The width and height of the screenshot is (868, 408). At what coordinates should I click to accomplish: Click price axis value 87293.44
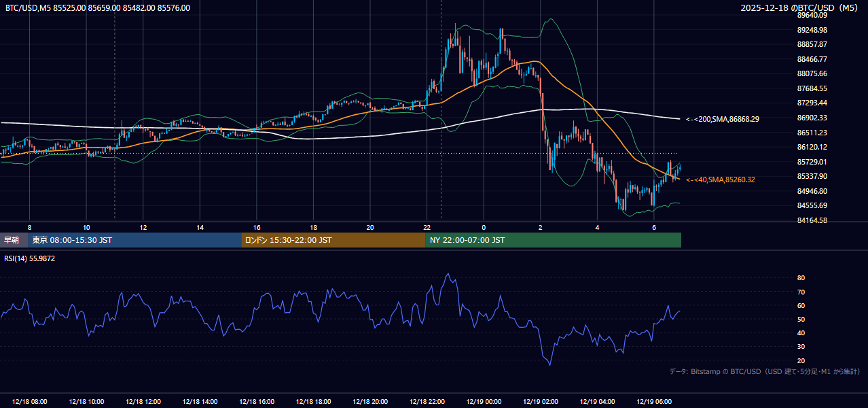click(812, 103)
